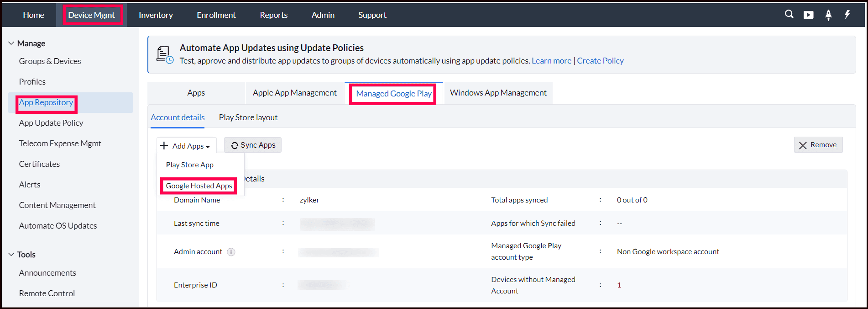This screenshot has width=868, height=309.
Task: Click the Devices without Managed Account count
Action: [x=619, y=285]
